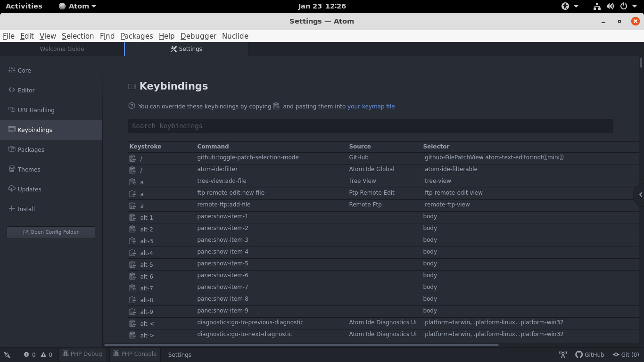Image resolution: width=644 pixels, height=362 pixels.
Task: Copy the alt-< keybinding clipboard icon
Action: 133,323
